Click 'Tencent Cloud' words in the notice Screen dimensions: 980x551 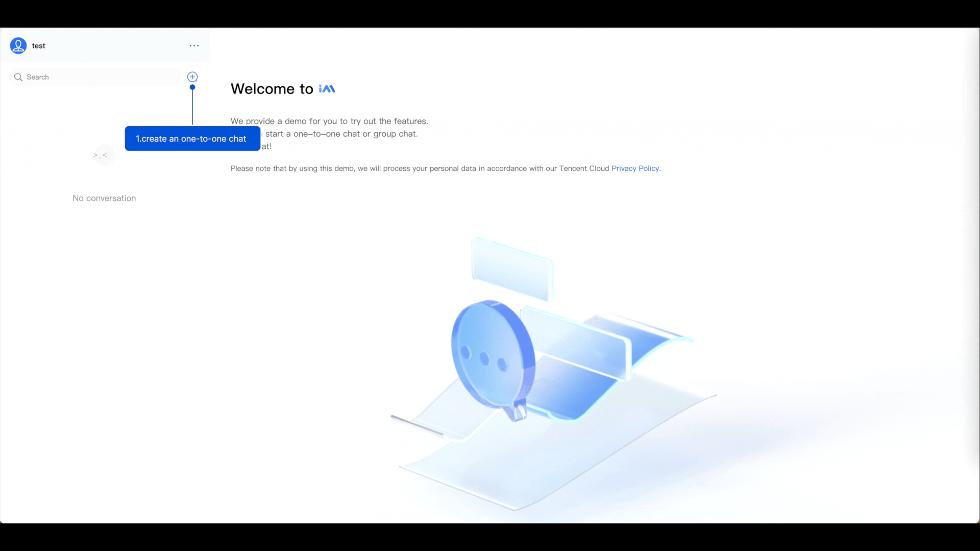584,168
